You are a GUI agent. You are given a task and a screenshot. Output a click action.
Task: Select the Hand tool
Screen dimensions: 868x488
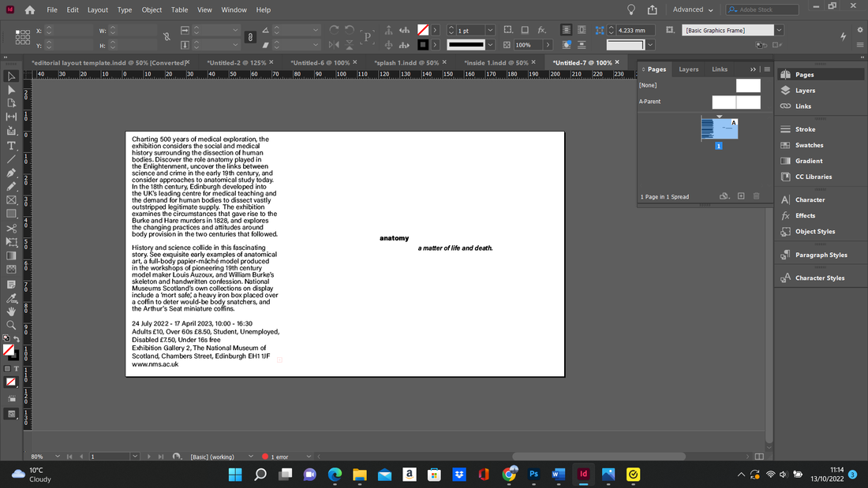click(x=11, y=311)
